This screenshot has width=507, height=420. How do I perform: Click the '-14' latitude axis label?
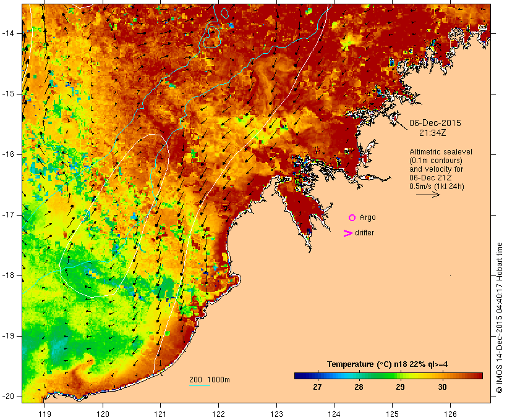click(7, 33)
